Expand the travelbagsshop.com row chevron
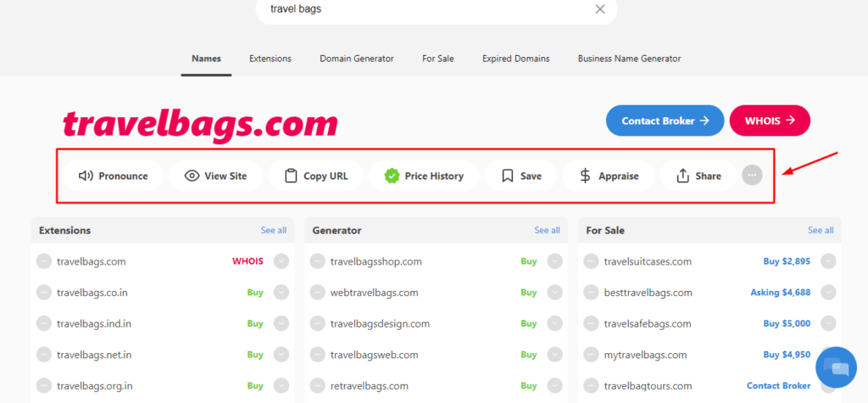868x403 pixels. pos(554,261)
